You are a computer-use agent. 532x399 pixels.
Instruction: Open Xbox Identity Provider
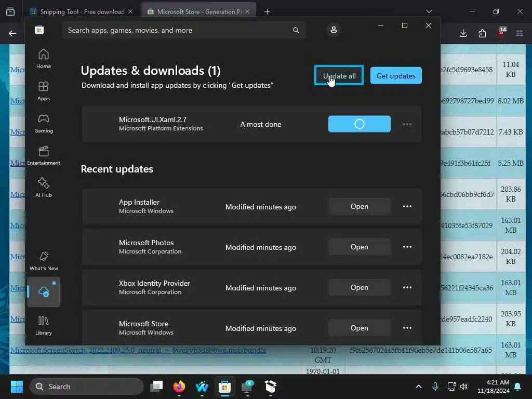pos(360,287)
